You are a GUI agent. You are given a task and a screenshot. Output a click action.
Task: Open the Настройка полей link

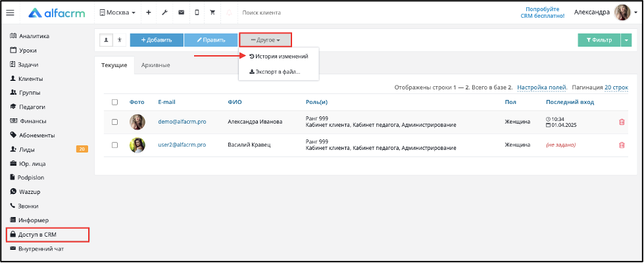542,87
